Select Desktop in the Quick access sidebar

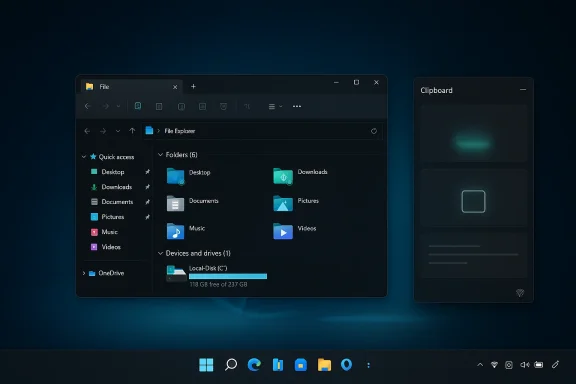113,172
